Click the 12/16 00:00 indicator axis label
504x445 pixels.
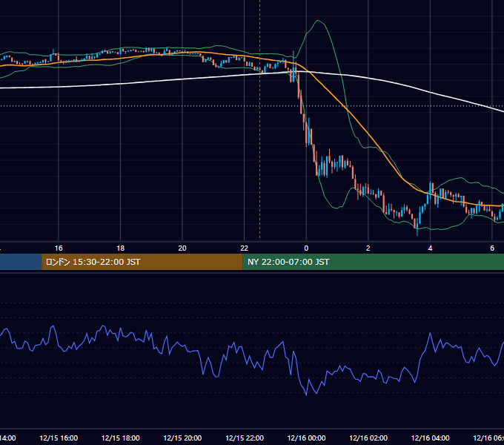306,438
